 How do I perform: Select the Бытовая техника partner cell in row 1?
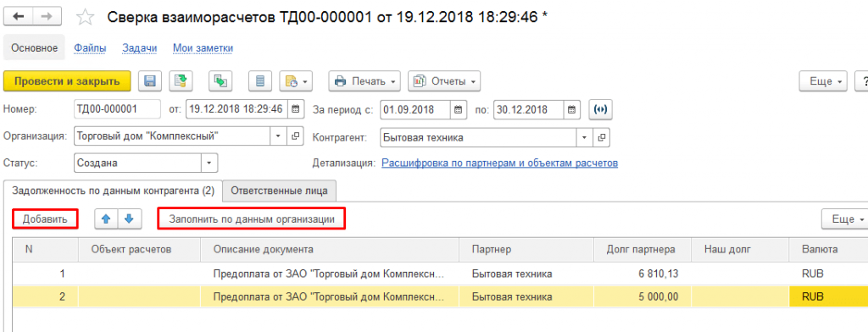tap(526, 274)
